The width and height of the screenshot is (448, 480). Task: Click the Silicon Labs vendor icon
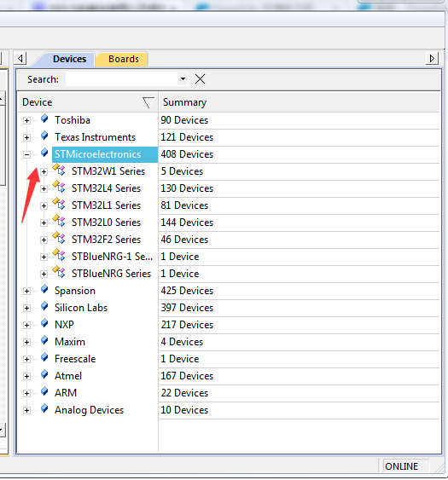(44, 306)
